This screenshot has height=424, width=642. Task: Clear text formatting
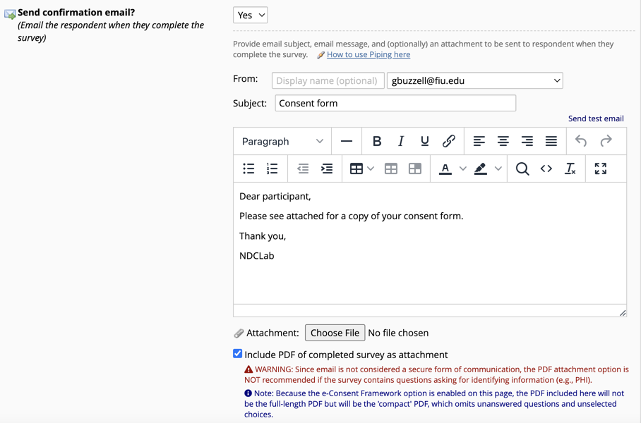(x=570, y=169)
